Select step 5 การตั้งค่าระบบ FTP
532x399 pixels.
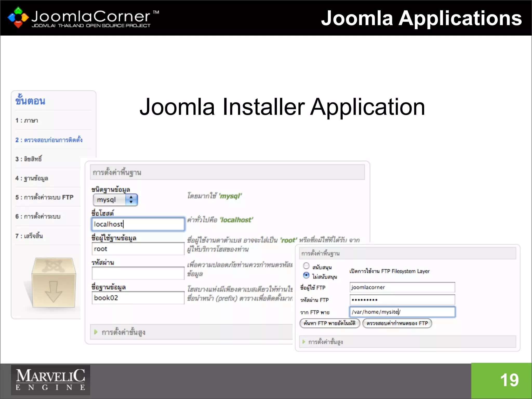(x=44, y=197)
